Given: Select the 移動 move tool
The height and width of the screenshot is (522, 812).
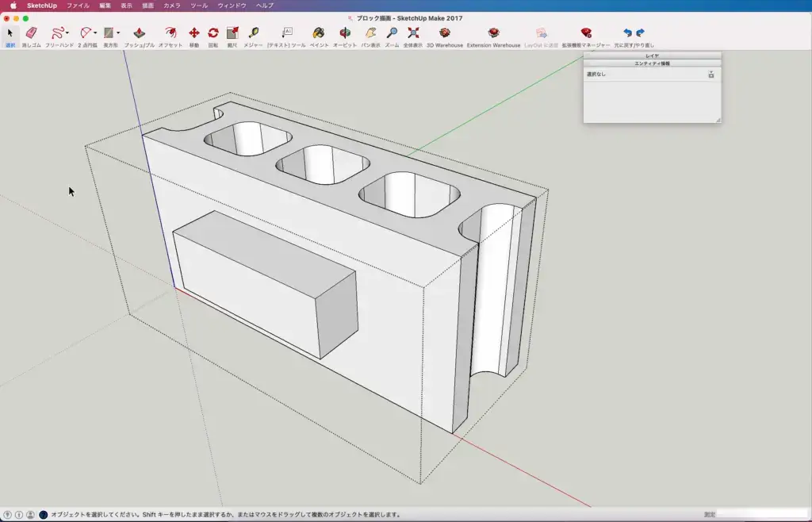Looking at the screenshot, I should tap(193, 33).
